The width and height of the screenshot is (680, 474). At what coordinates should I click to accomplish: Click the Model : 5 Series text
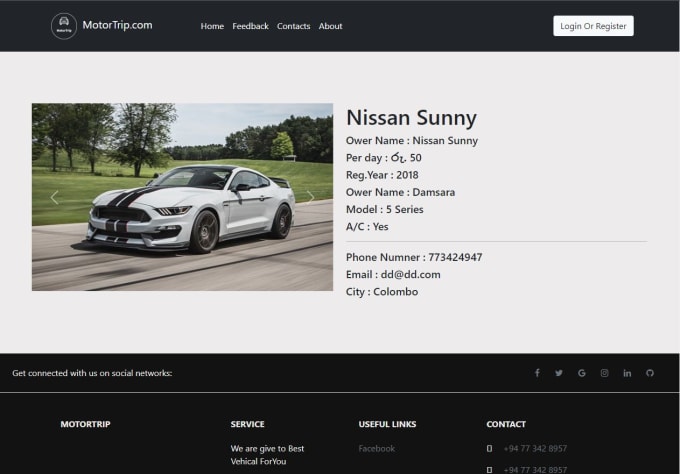coord(385,209)
